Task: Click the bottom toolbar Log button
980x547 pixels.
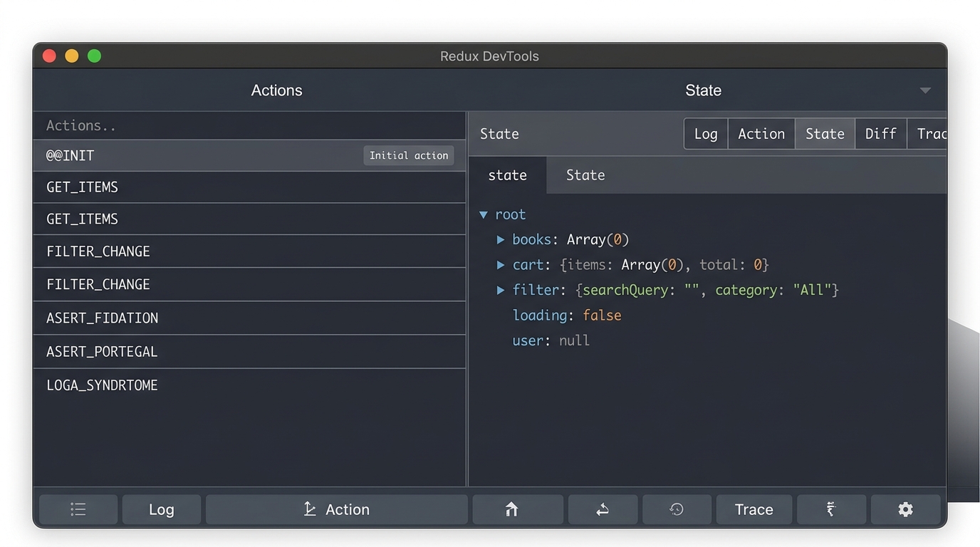Action: coord(162,509)
